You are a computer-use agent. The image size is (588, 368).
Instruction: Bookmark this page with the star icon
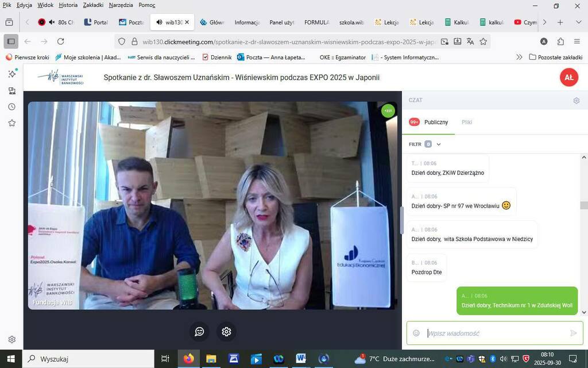pyautogui.click(x=483, y=41)
